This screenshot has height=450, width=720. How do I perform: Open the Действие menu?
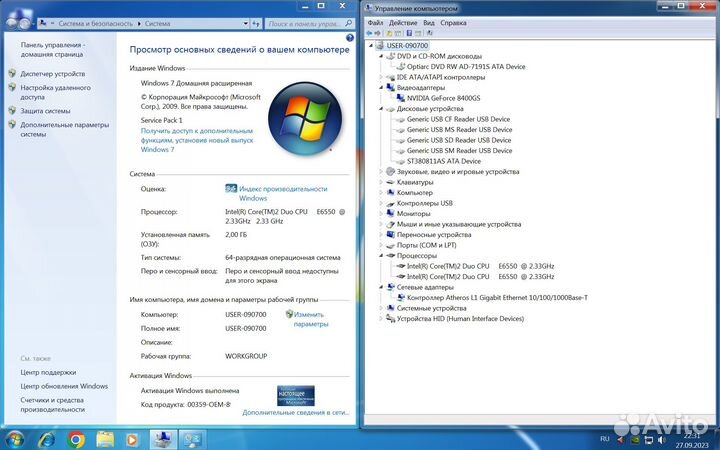pyautogui.click(x=403, y=22)
